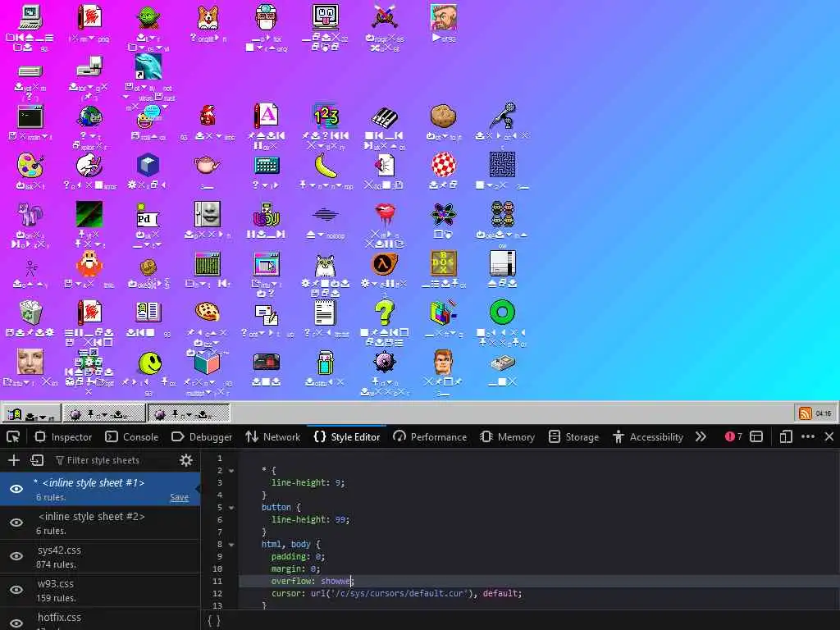Open the recycle bin desktop icon
Viewport: 840px width, 630px height.
tap(30, 313)
